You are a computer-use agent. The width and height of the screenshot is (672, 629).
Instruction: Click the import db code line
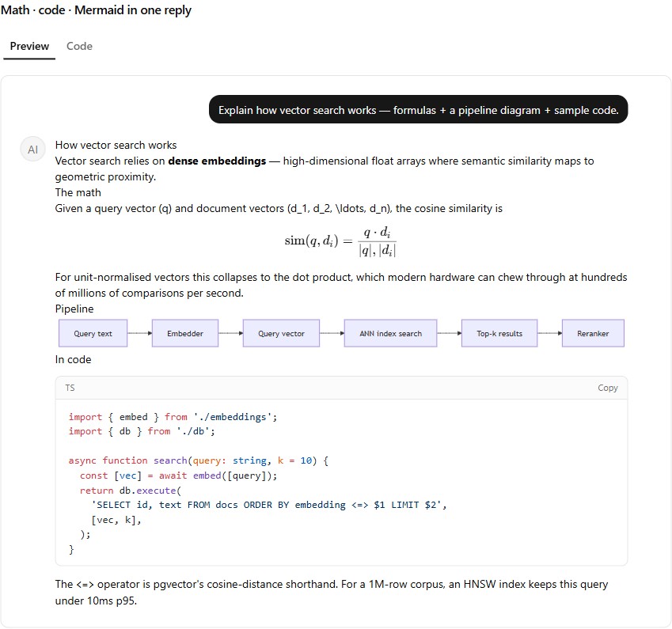[x=142, y=431]
